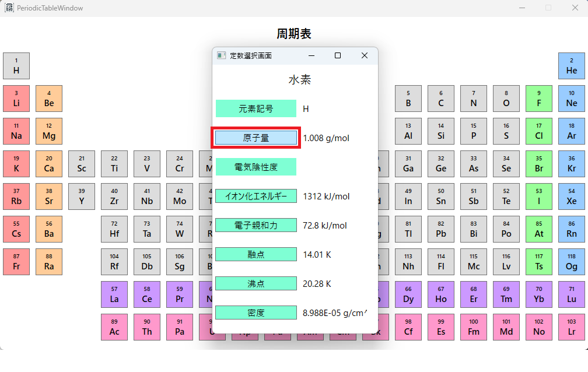
Task: Select krypton Kr element tile
Action: 572,164
